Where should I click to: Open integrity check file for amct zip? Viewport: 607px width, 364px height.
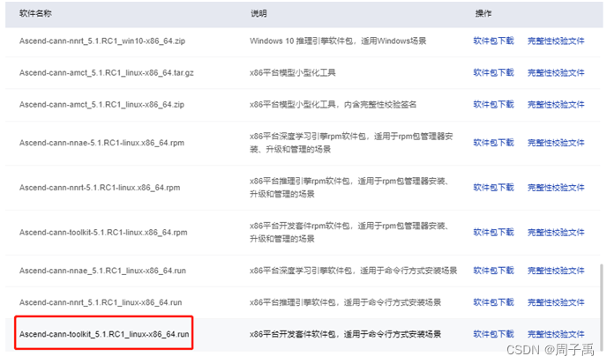[x=556, y=104]
